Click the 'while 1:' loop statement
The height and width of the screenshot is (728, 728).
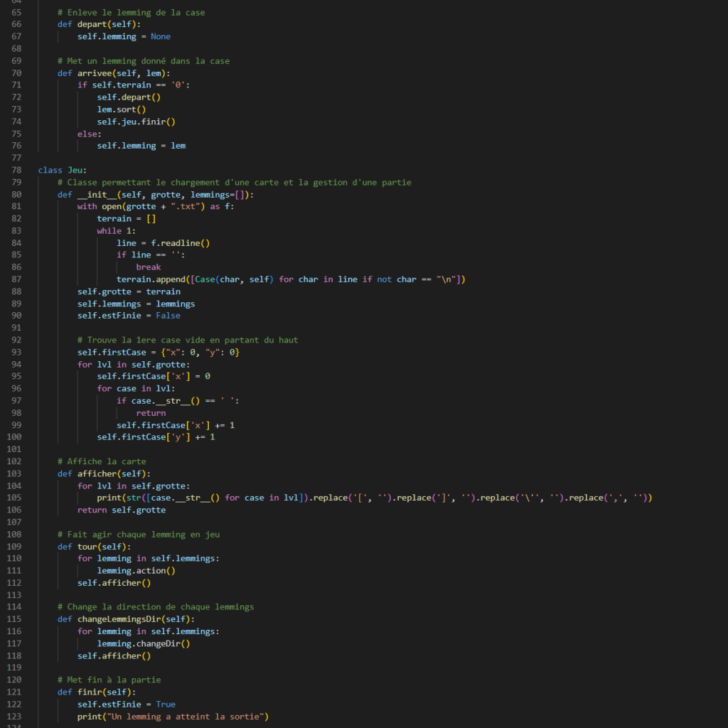tap(116, 231)
